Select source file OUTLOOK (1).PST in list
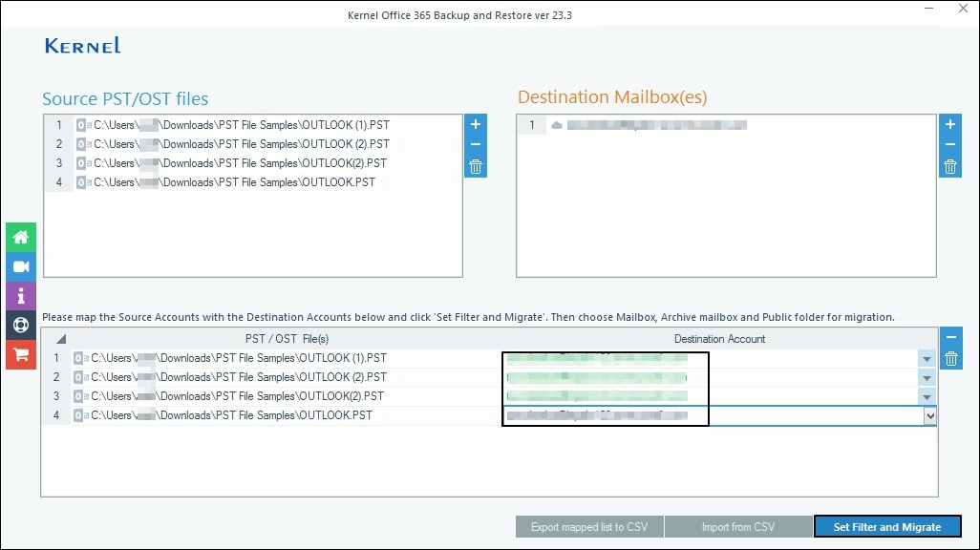This screenshot has width=980, height=550. coord(253,125)
